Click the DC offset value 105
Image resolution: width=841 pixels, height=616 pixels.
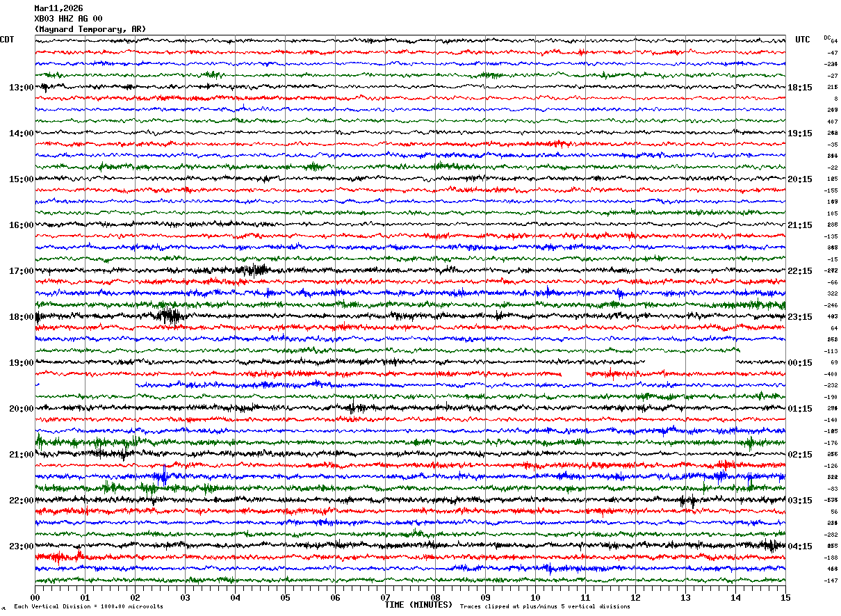point(832,213)
